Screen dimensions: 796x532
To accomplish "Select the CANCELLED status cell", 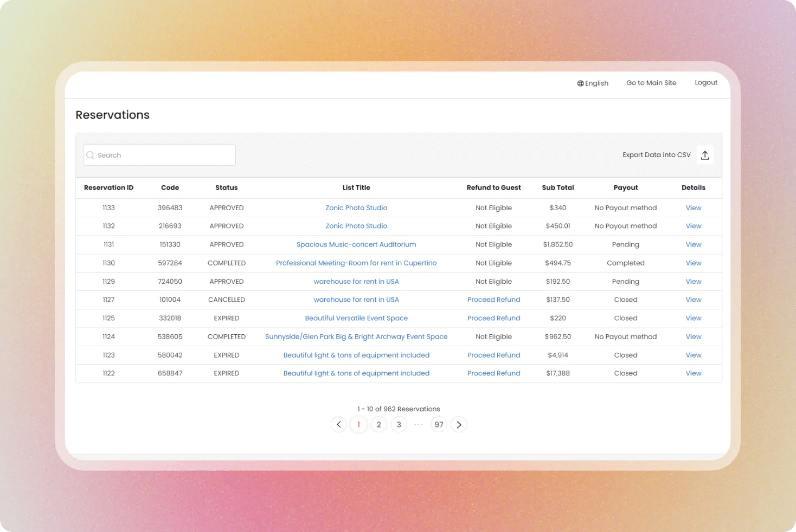I will click(227, 300).
